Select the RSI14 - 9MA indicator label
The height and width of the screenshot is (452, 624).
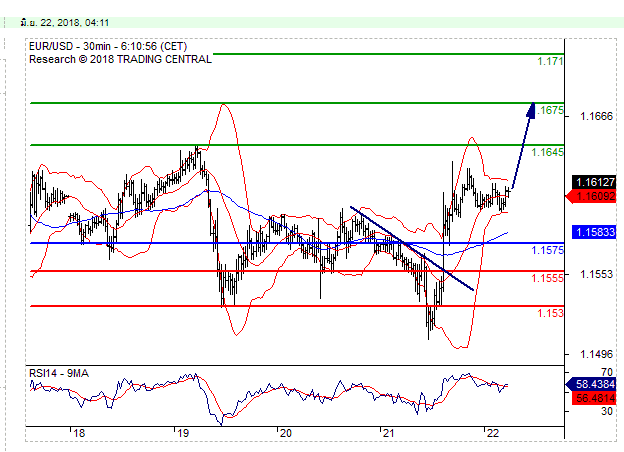coord(59,374)
